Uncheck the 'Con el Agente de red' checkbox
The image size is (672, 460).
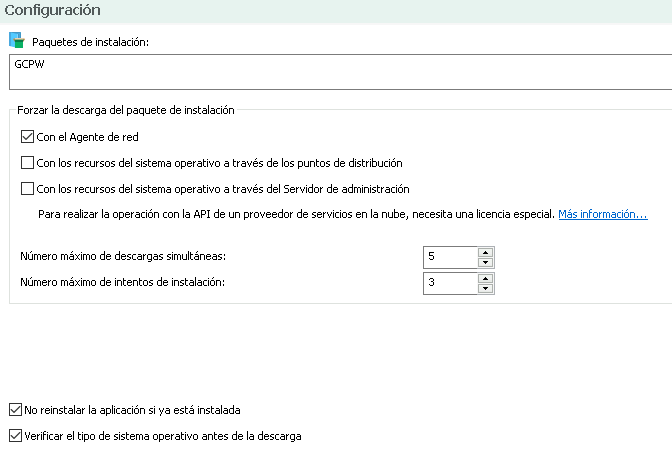pyautogui.click(x=27, y=136)
